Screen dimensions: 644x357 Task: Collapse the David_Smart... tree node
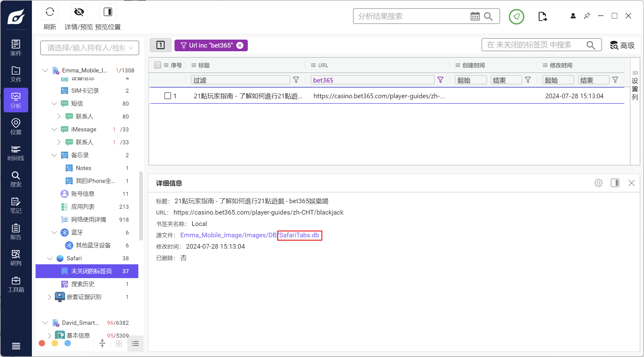coord(45,323)
